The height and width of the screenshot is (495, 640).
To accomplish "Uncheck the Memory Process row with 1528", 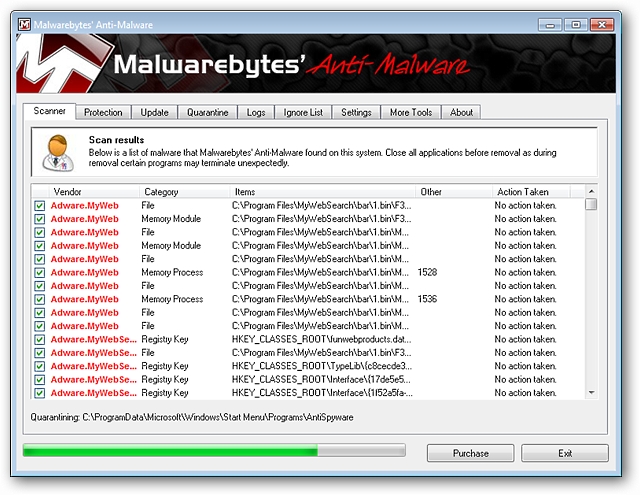I will click(x=40, y=273).
